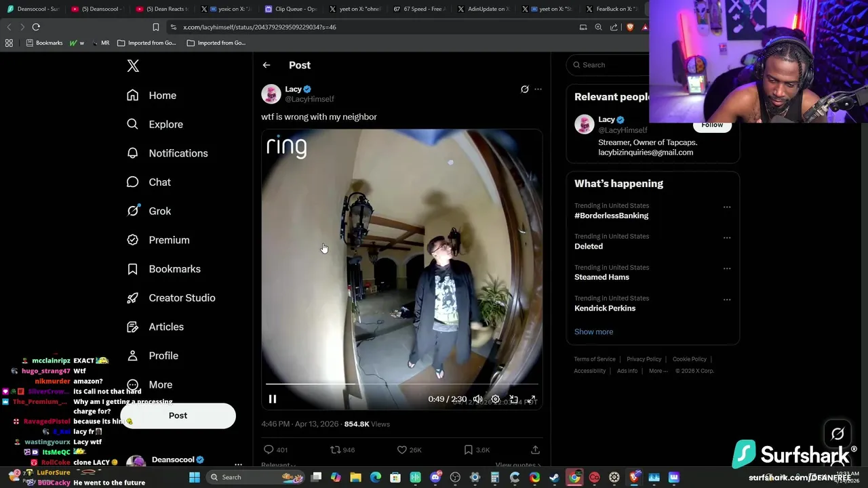Switch to the FearBuck on X tab
This screenshot has width=868, height=488.
click(x=612, y=9)
